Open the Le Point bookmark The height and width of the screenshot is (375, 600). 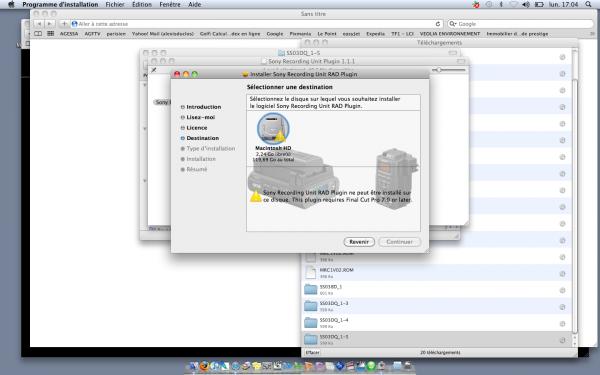coord(327,34)
